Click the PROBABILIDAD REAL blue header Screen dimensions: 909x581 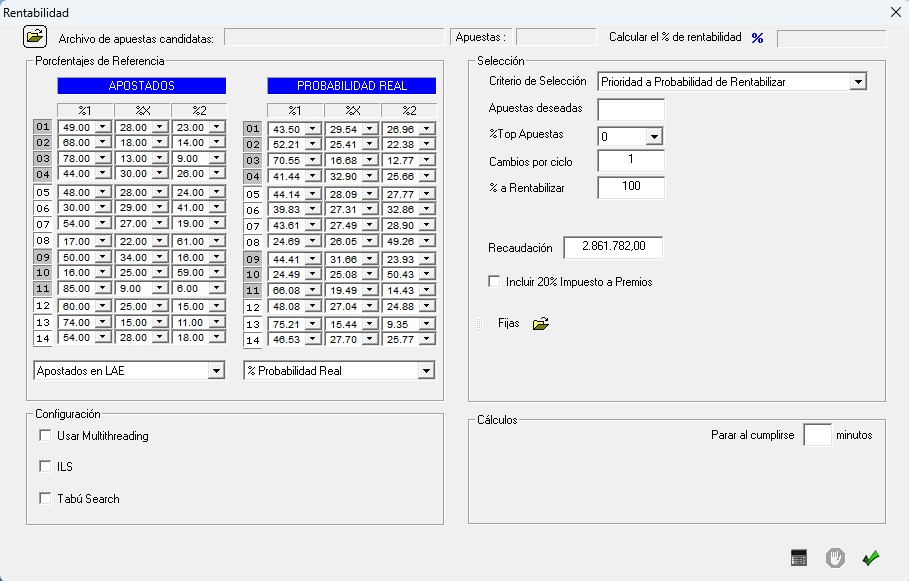[351, 86]
